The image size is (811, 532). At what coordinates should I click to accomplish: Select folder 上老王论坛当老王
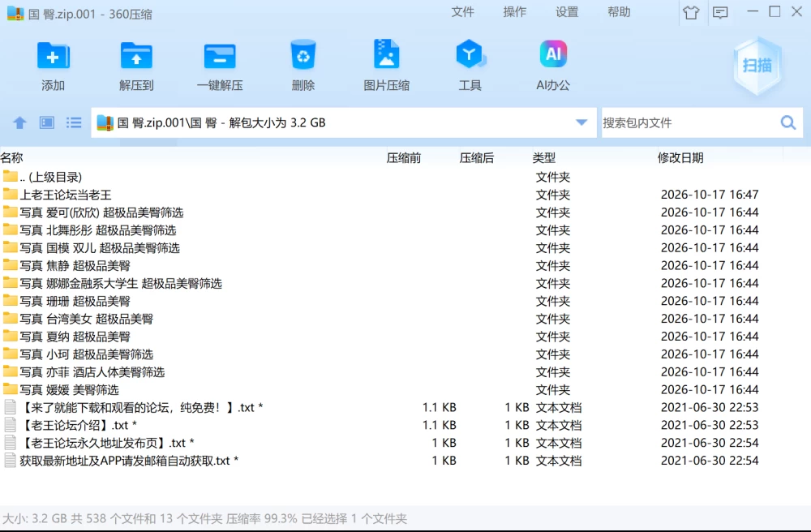tap(405, 195)
